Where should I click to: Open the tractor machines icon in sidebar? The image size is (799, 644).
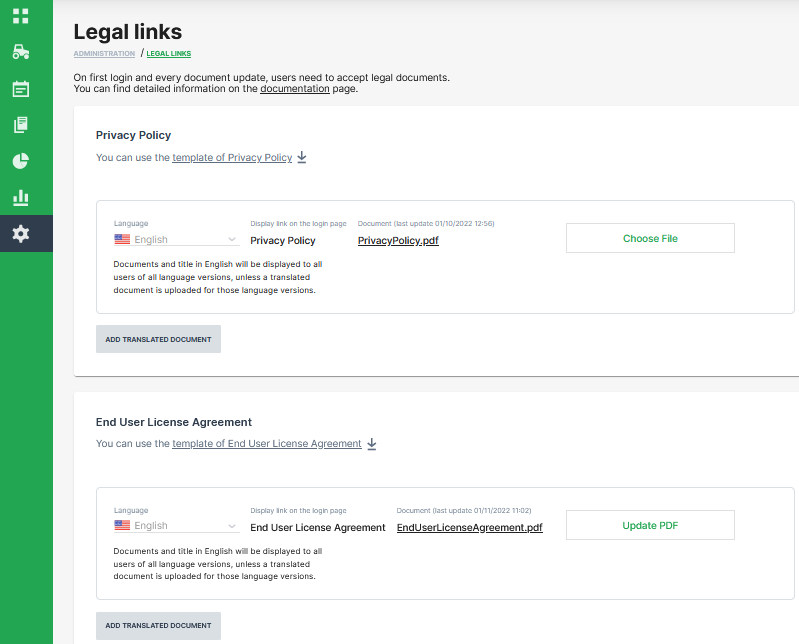20,52
